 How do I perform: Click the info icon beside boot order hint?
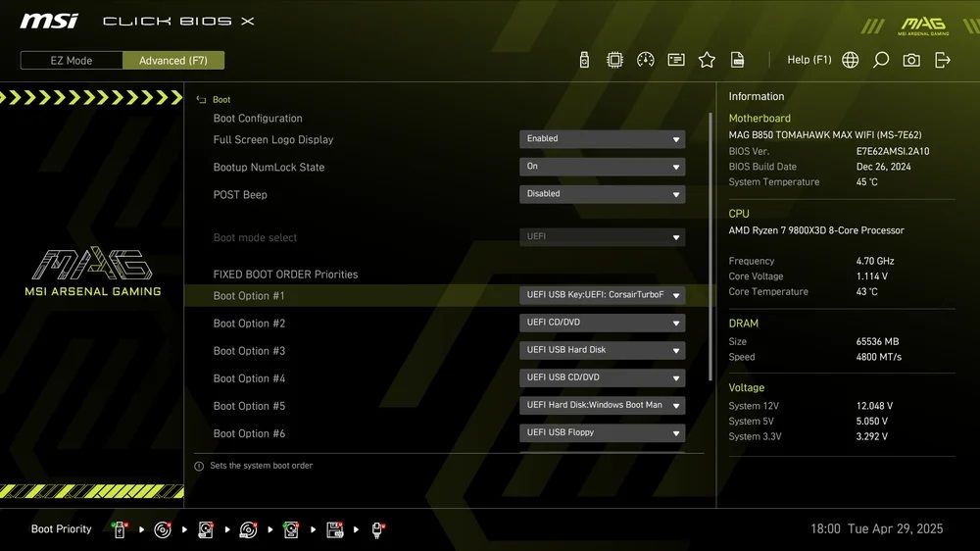[x=199, y=466]
